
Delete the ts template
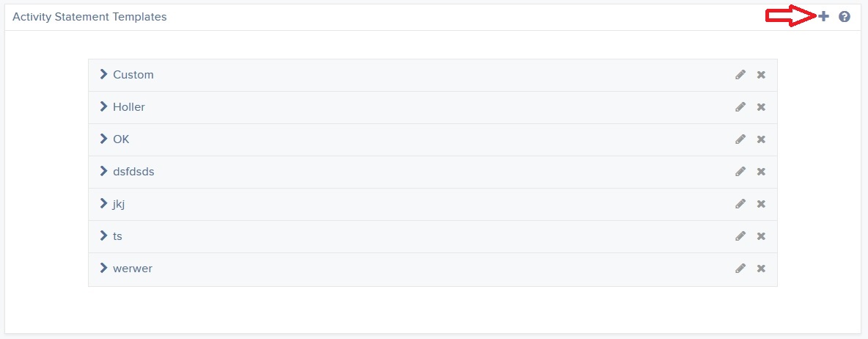761,236
